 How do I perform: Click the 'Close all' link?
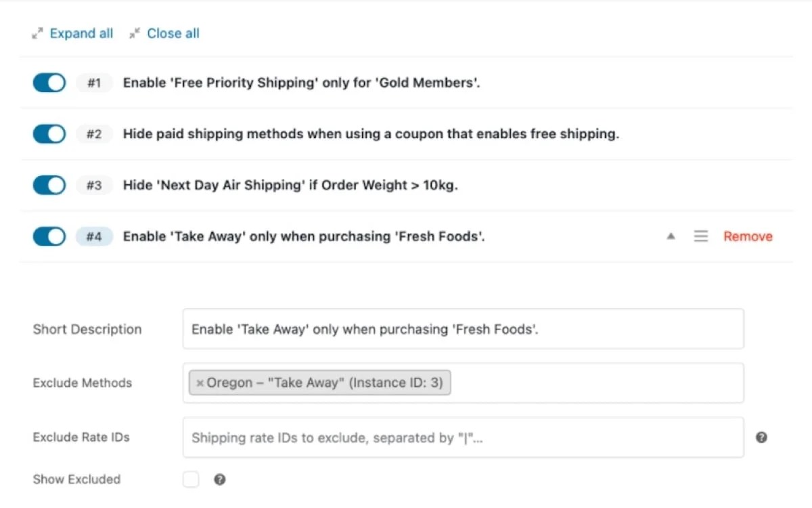(173, 33)
